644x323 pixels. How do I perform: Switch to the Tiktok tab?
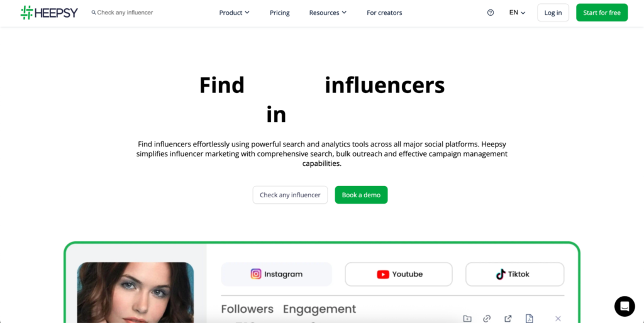[514, 274]
